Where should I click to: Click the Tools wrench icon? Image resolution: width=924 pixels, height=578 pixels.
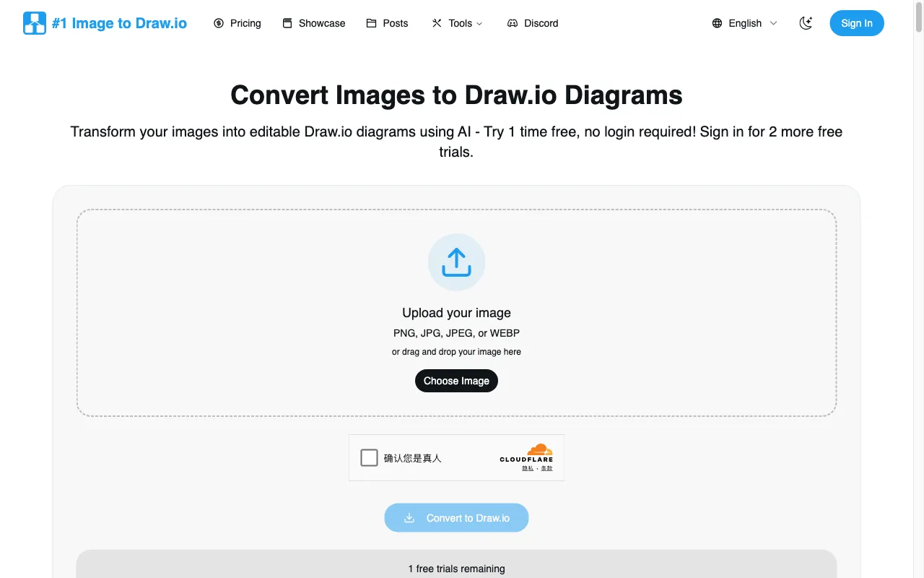click(437, 23)
